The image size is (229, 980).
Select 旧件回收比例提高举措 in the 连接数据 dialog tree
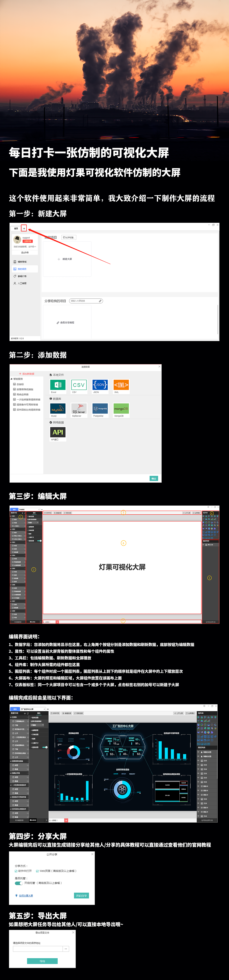(27, 410)
